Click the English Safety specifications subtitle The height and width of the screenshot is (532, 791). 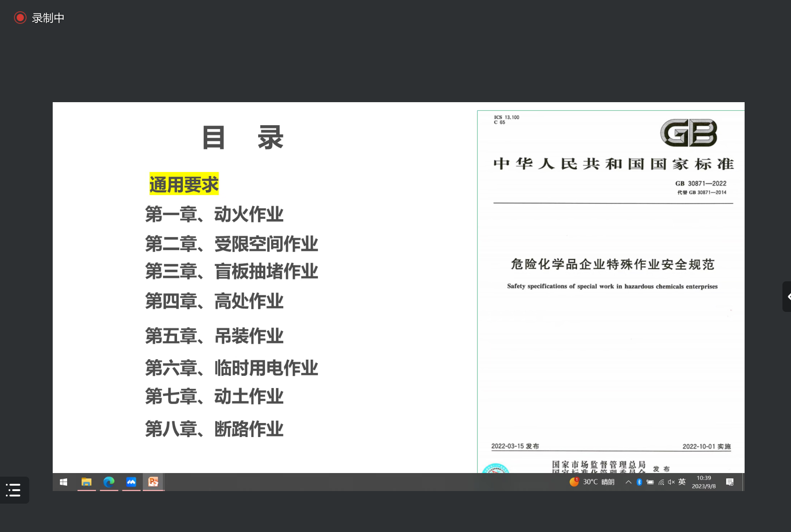click(612, 286)
